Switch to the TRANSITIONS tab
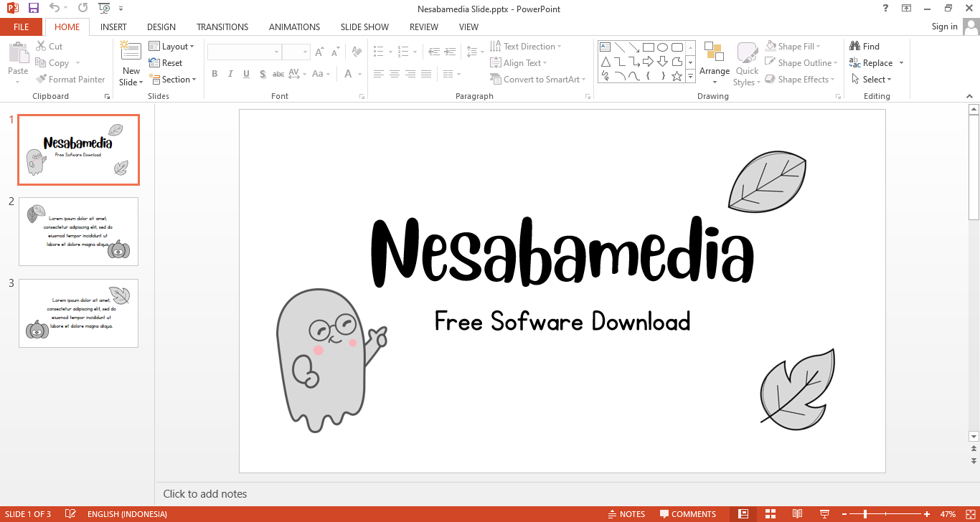Viewport: 980px width, 522px height. pos(222,27)
